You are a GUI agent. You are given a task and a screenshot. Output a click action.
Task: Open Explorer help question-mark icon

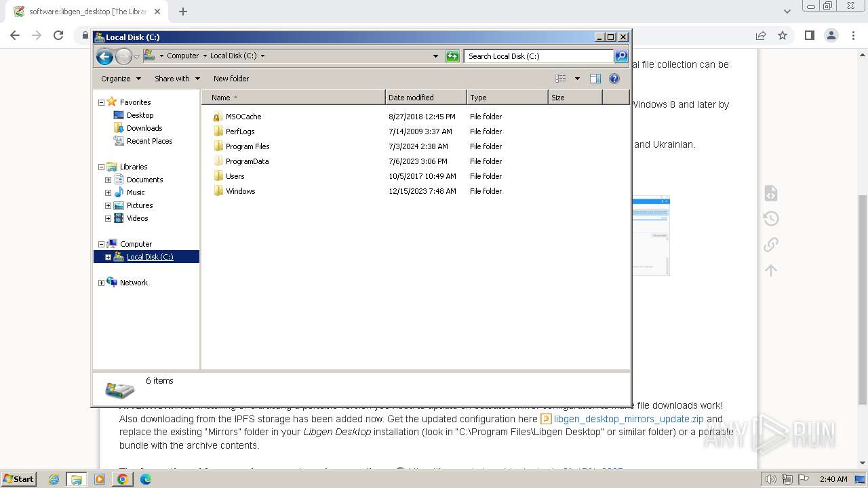[x=614, y=79]
